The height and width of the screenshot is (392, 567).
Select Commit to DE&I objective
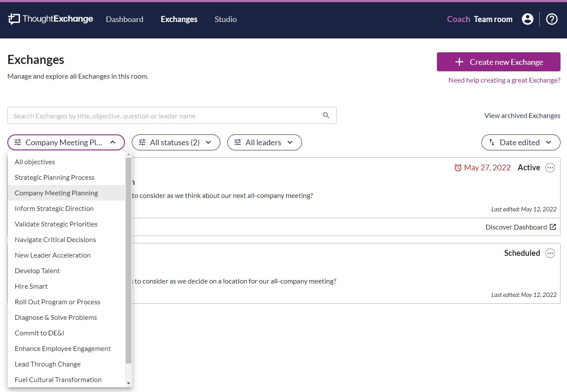67,333
